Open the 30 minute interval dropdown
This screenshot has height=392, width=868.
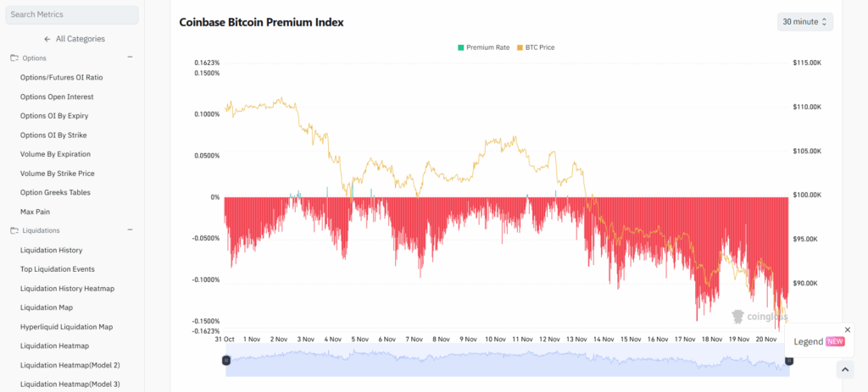coord(804,21)
